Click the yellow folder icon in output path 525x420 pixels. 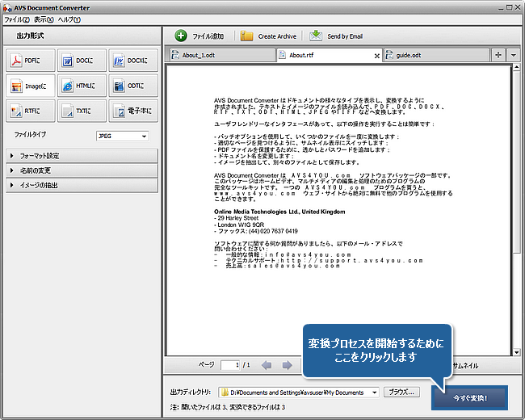225,393
